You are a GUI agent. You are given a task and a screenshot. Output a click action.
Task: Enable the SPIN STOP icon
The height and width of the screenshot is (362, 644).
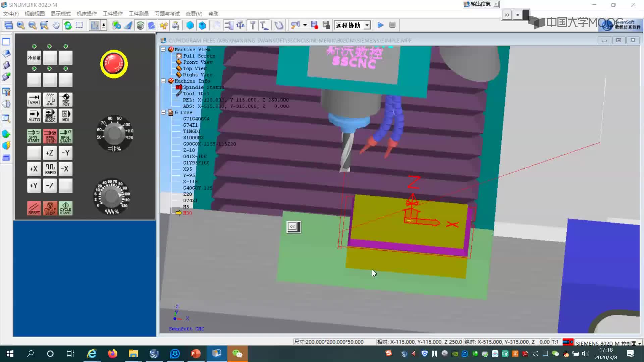tap(50, 136)
